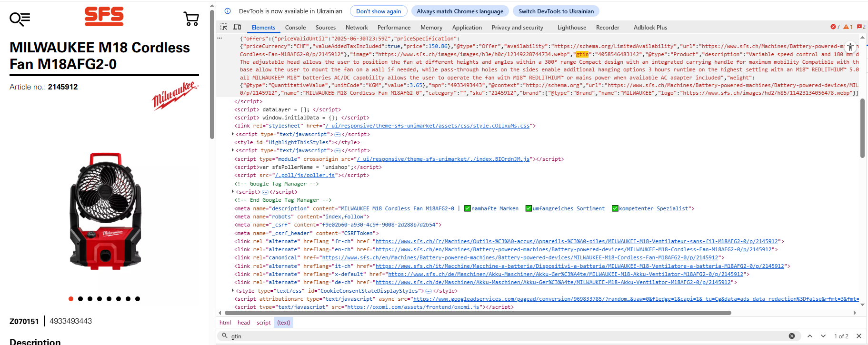Select the sixth carousel dot
This screenshot has height=345, width=868.
coord(119,299)
